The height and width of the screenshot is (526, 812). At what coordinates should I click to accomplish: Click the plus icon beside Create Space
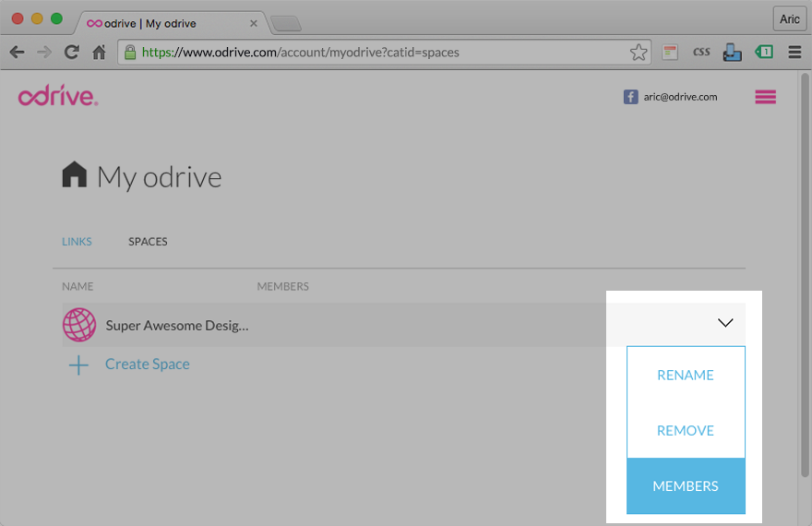[x=79, y=365]
